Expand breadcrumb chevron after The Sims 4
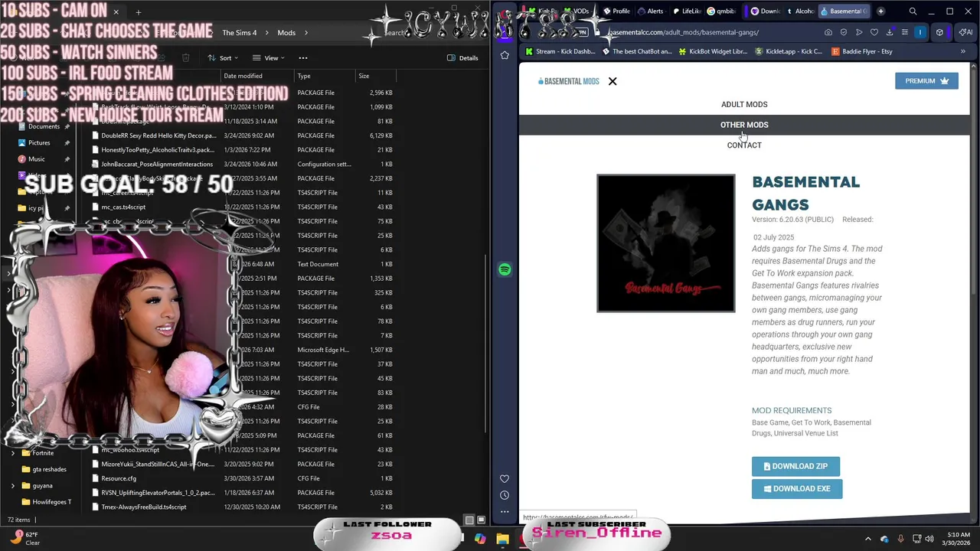This screenshot has height=551, width=980. pyautogui.click(x=267, y=33)
